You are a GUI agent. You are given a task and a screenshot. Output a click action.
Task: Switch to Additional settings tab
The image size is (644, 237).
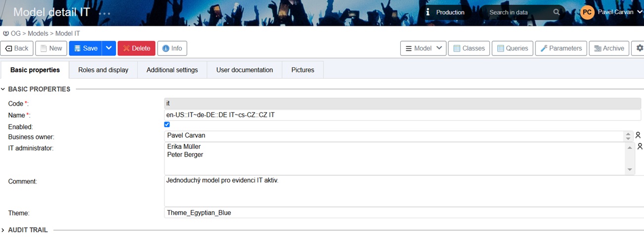(x=172, y=70)
